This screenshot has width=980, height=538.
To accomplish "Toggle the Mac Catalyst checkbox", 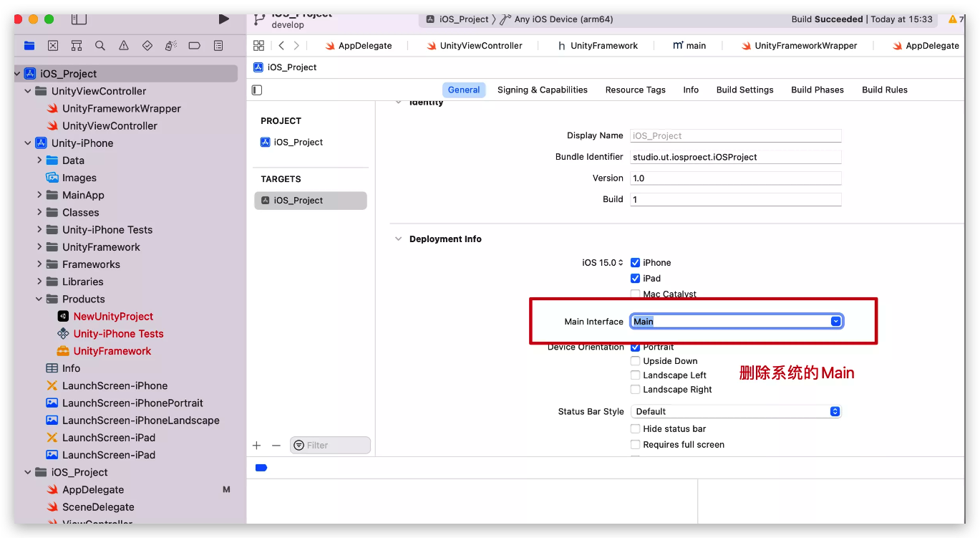I will (x=635, y=294).
